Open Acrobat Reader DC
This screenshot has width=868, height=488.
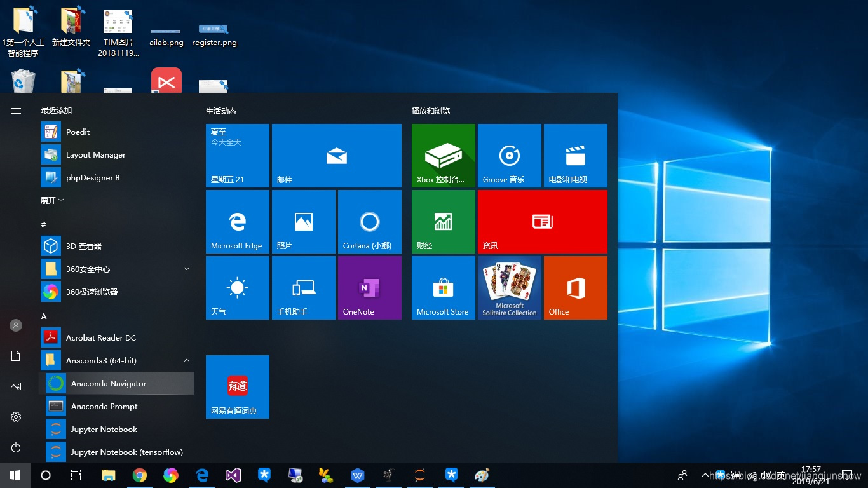pyautogui.click(x=116, y=337)
